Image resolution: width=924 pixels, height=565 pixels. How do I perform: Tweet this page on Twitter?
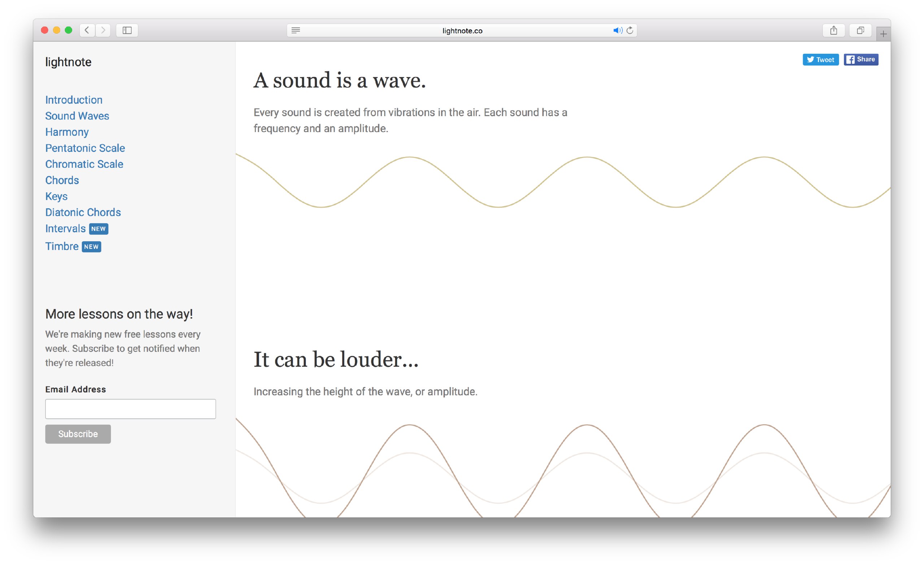[820, 60]
